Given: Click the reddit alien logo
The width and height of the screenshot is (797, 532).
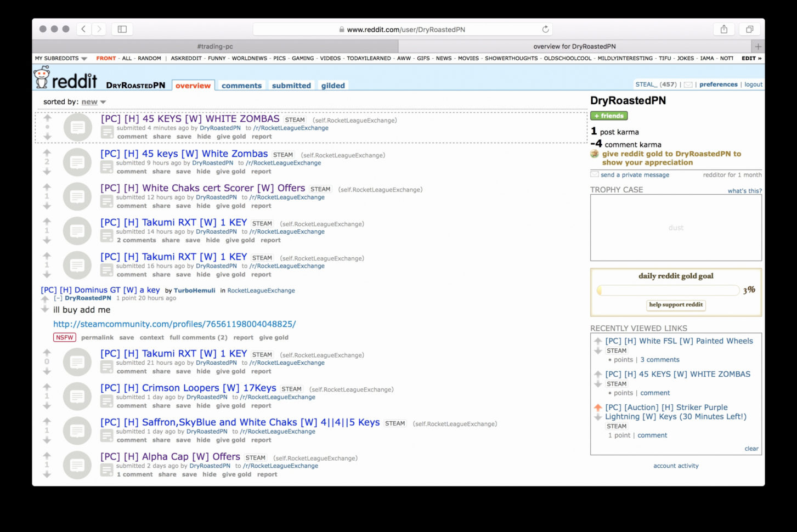Looking at the screenshot, I should 42,77.
